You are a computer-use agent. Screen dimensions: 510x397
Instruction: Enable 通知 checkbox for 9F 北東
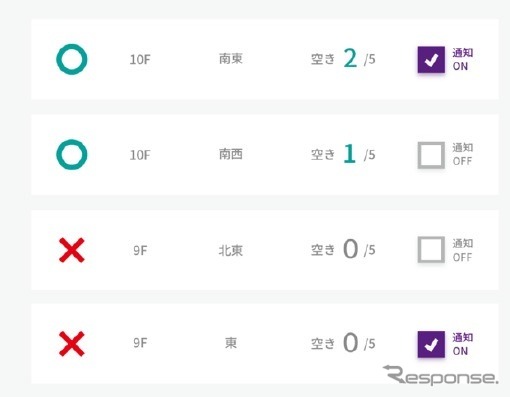(x=431, y=250)
